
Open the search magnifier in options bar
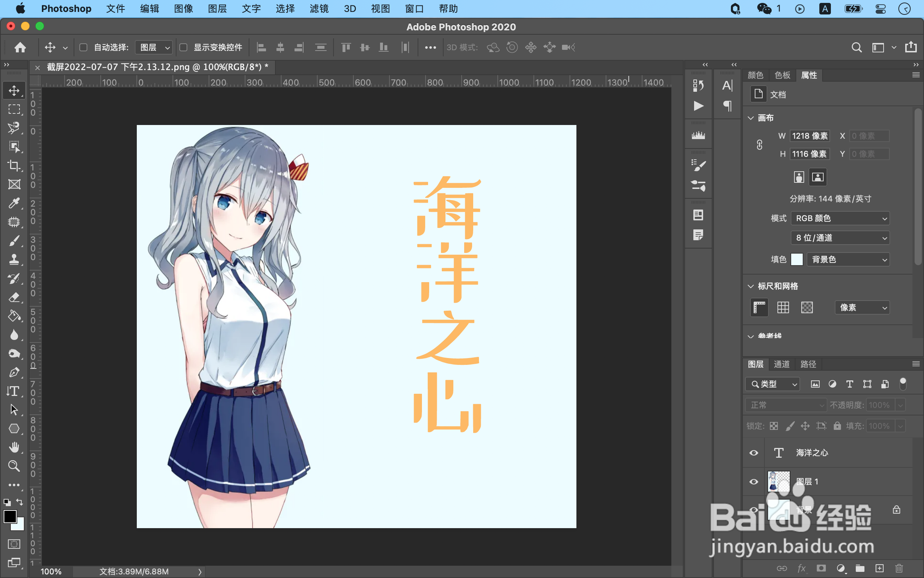pos(857,47)
